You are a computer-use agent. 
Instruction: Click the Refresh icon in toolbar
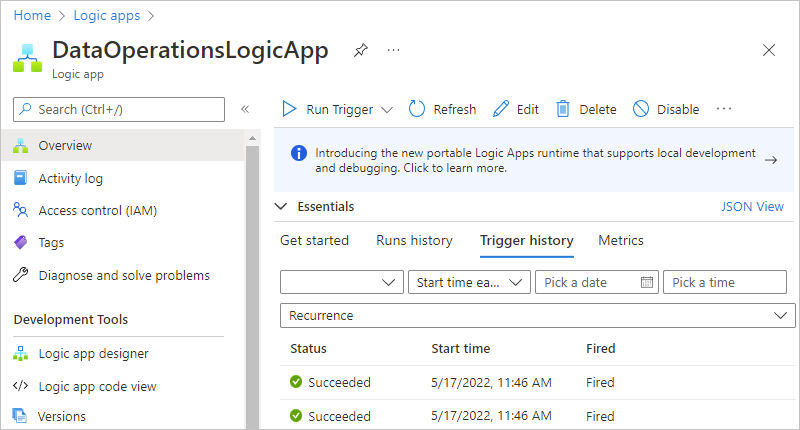coord(418,109)
